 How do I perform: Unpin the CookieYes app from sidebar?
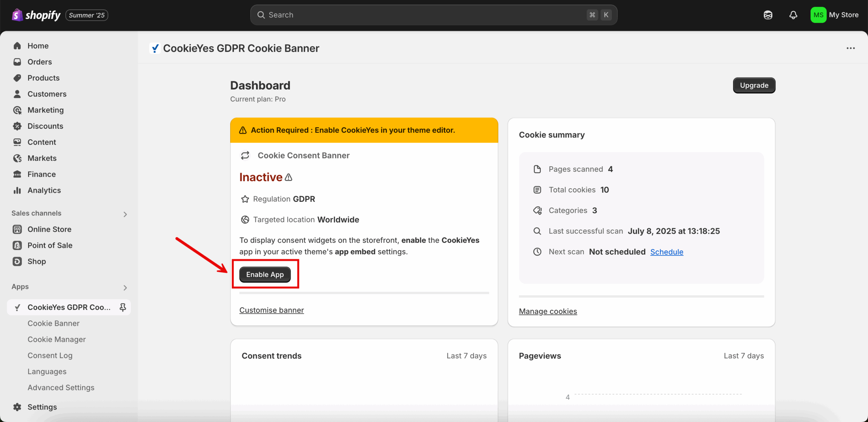point(123,307)
